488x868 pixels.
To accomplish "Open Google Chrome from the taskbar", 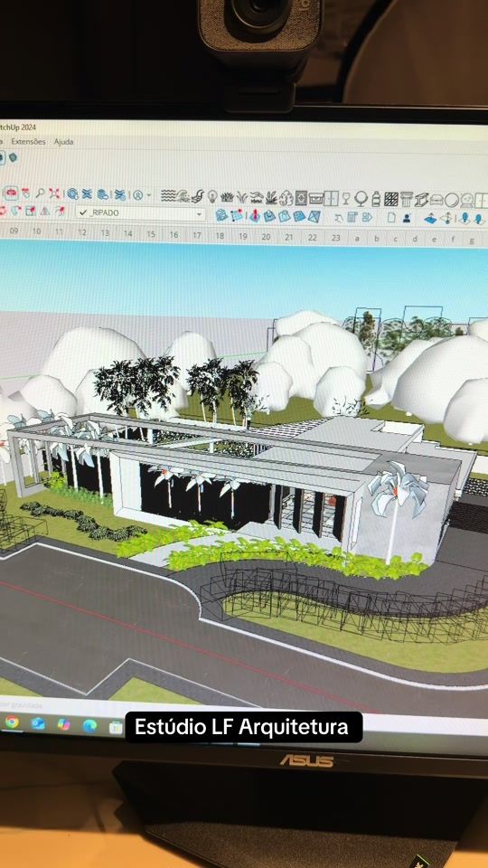I will point(12,722).
